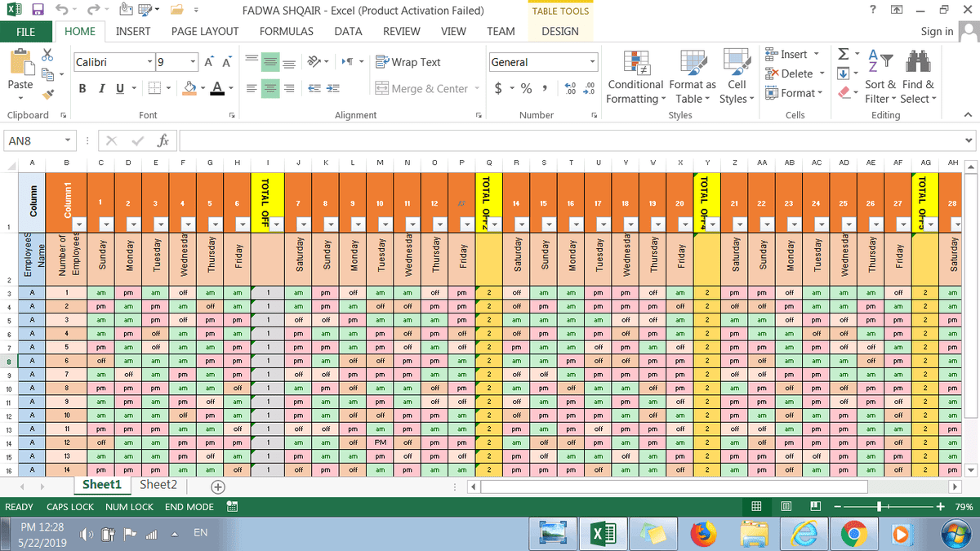
Task: Click Merge & Center button
Action: point(421,89)
